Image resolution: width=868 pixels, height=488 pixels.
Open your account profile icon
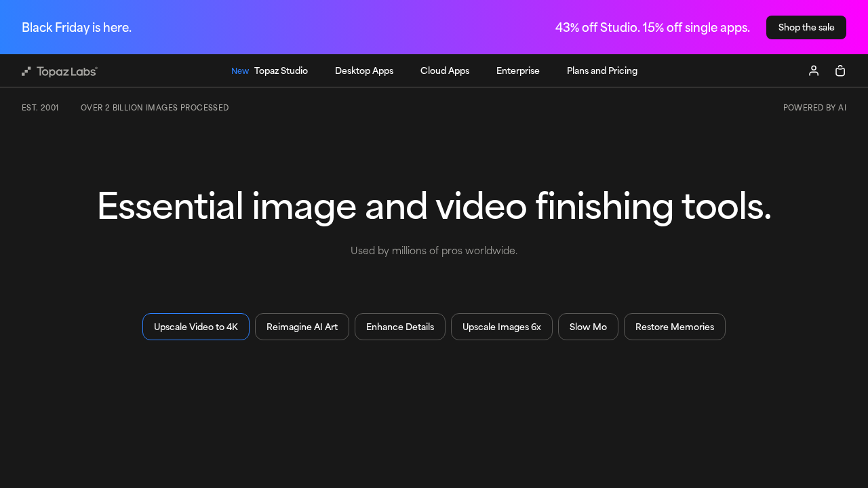[812, 70]
